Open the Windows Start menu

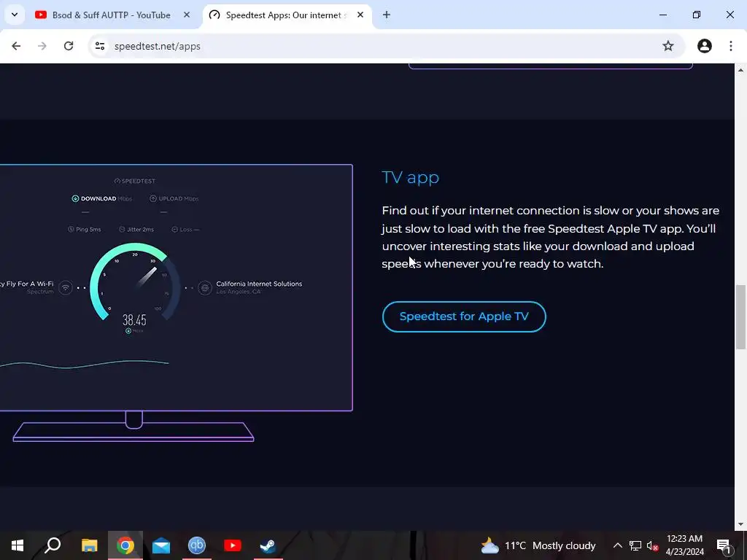pos(18,545)
